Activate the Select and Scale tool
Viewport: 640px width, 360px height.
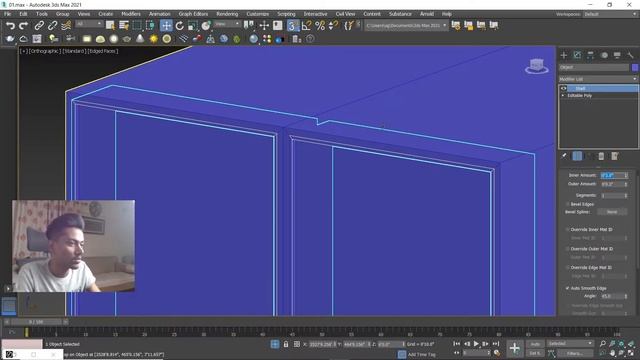(x=193, y=26)
